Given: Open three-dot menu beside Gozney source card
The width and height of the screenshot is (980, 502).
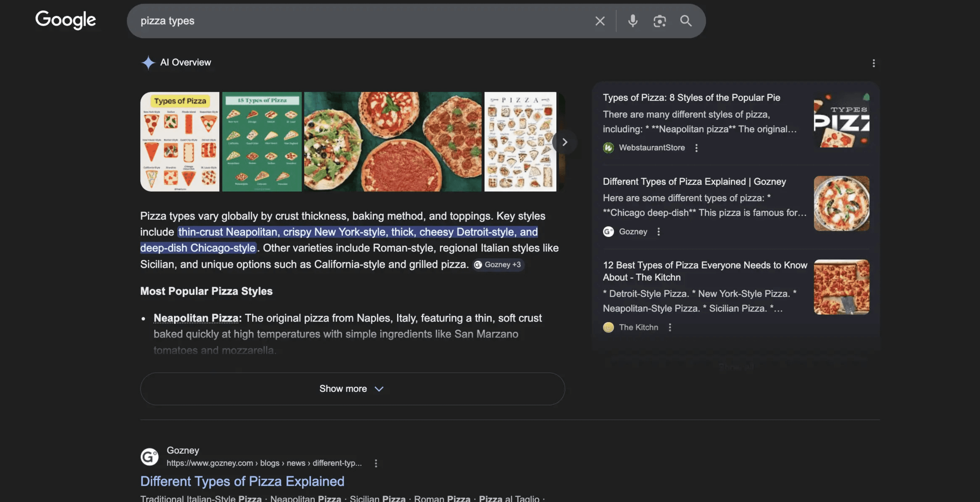Looking at the screenshot, I should (x=658, y=232).
